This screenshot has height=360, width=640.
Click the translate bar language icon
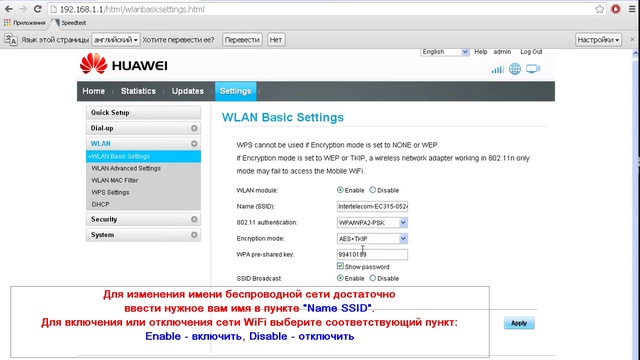coord(11,40)
